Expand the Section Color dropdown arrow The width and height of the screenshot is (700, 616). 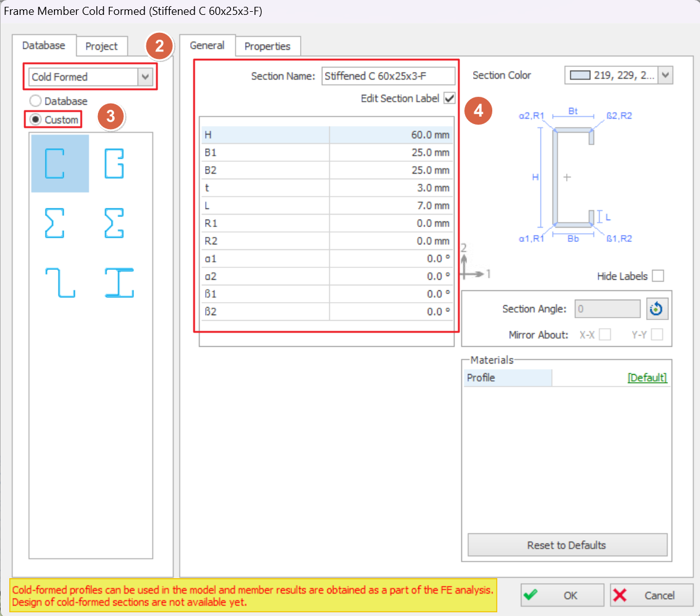665,76
